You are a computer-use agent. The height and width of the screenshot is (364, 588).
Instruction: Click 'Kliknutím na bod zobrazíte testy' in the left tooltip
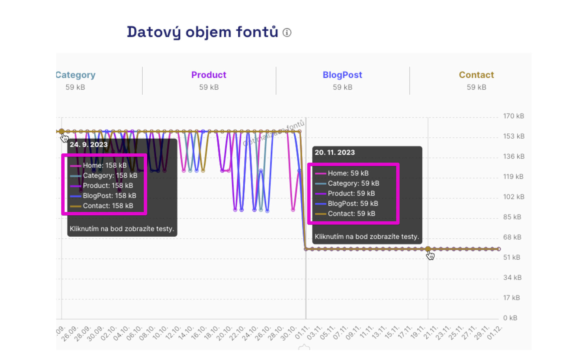(x=122, y=229)
